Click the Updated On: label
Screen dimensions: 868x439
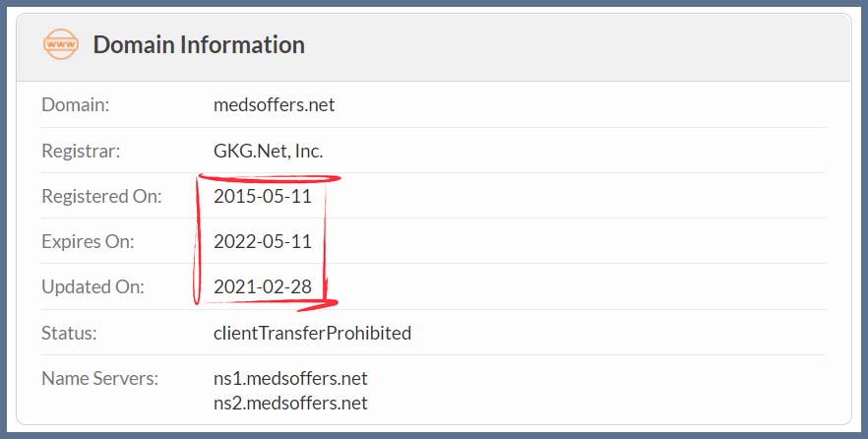[93, 286]
